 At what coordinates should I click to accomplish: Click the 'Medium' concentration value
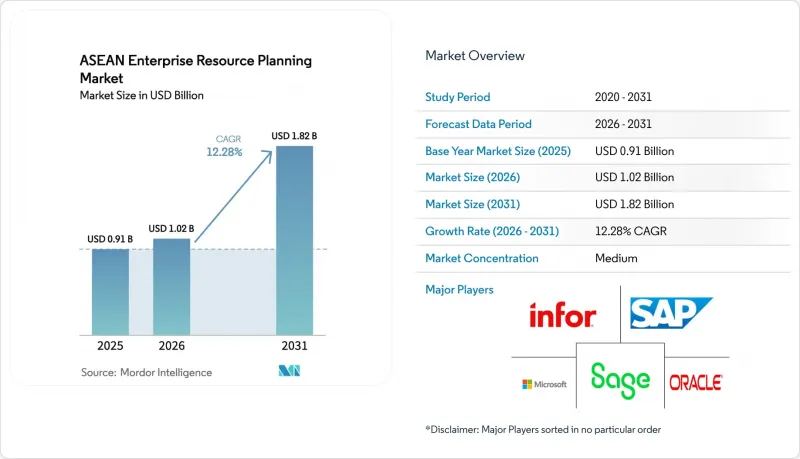[x=616, y=258]
